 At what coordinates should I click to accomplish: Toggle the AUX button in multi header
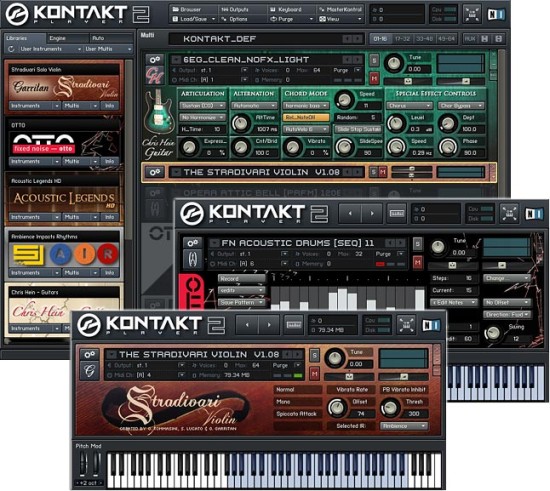click(x=470, y=39)
